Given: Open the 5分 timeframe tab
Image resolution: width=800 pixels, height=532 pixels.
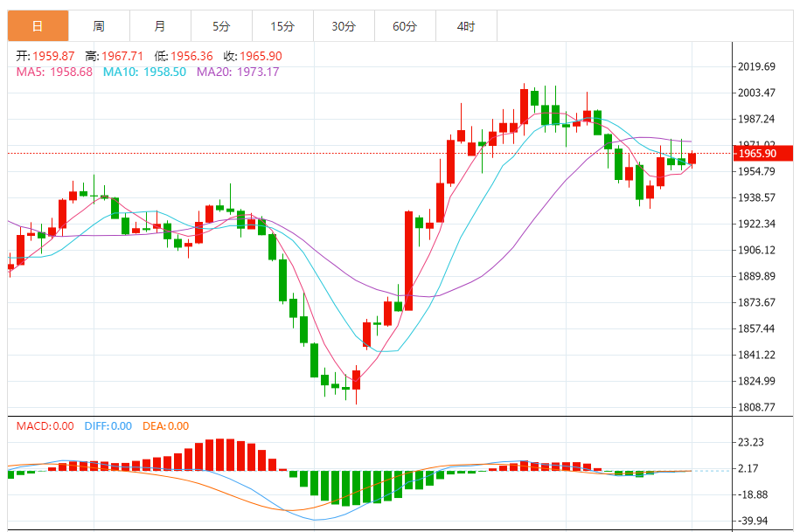Looking at the screenshot, I should coord(221,26).
